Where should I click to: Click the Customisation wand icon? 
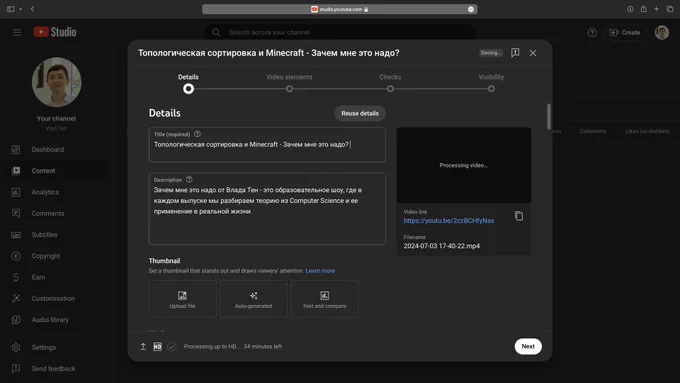point(16,298)
